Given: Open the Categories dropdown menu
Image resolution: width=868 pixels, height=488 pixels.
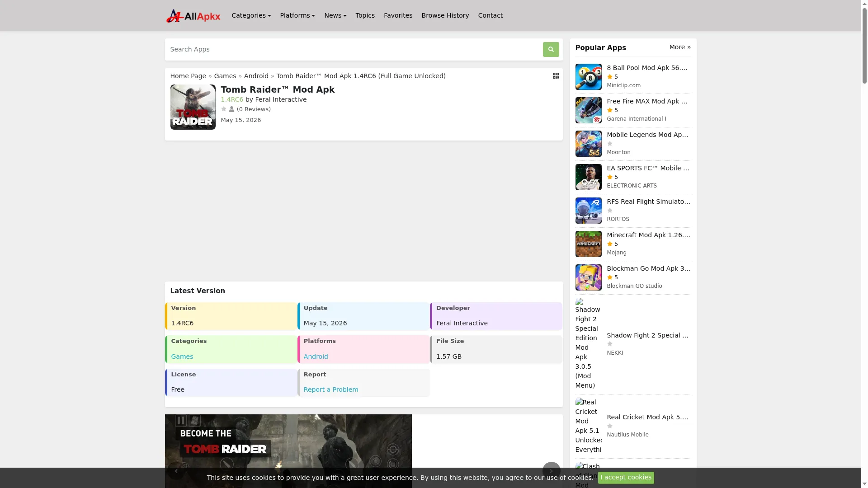Looking at the screenshot, I should point(251,15).
